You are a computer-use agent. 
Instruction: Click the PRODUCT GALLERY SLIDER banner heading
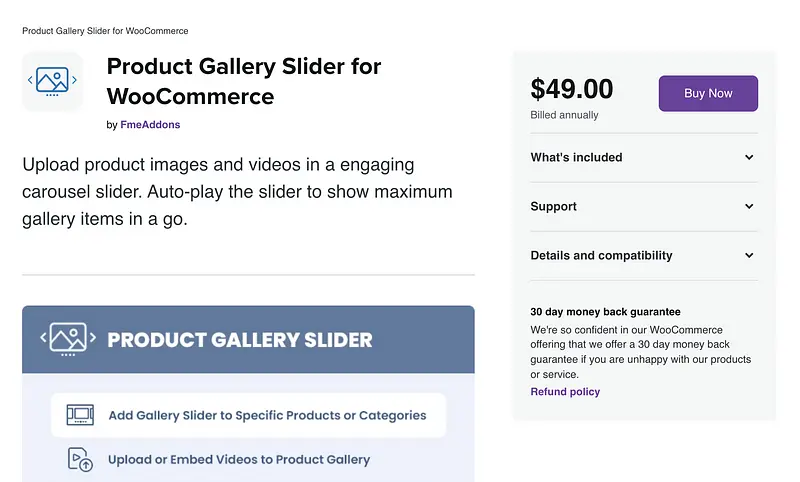click(x=240, y=340)
